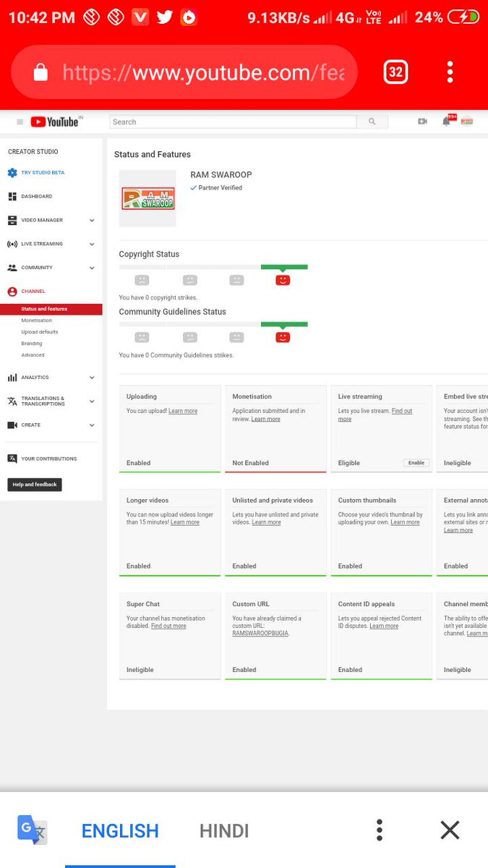Expand the Live Streaming section
The image size is (488, 868).
(92, 244)
